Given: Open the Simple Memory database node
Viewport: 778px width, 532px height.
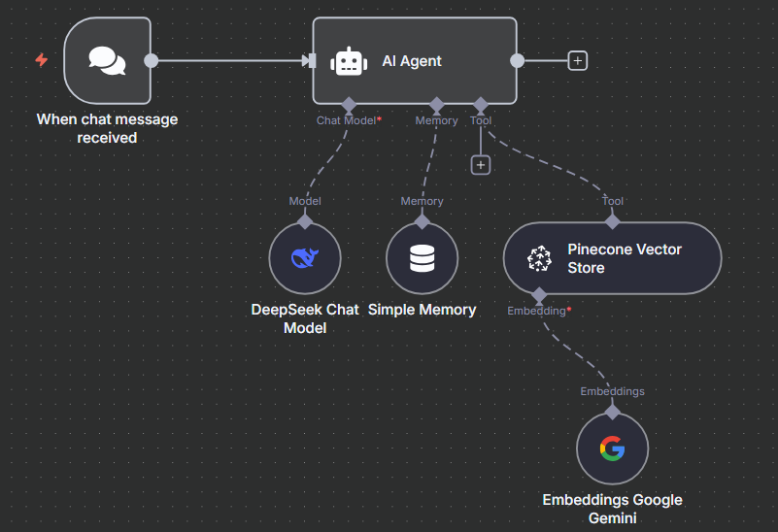Looking at the screenshot, I should pos(422,258).
